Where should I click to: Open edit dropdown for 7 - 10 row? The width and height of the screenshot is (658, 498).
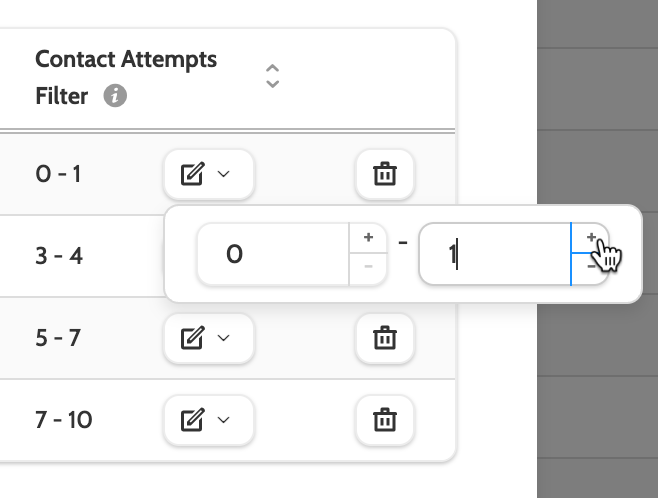(208, 420)
